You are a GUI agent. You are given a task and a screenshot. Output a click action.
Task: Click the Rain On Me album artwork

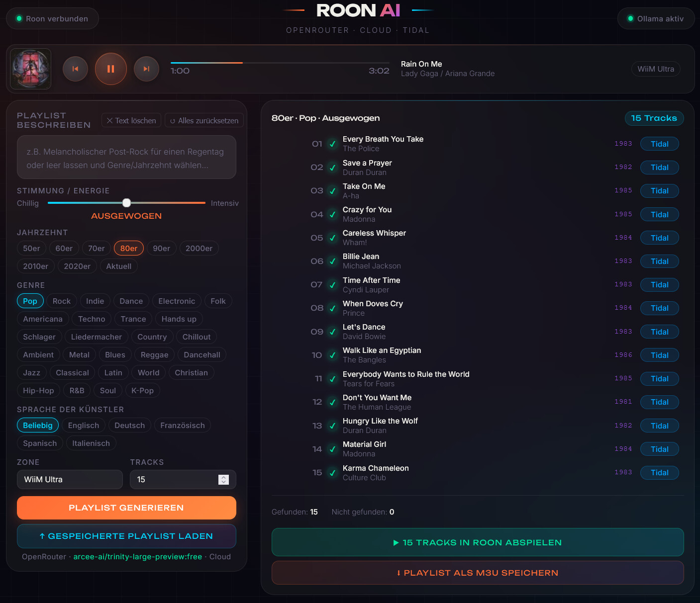click(31, 69)
